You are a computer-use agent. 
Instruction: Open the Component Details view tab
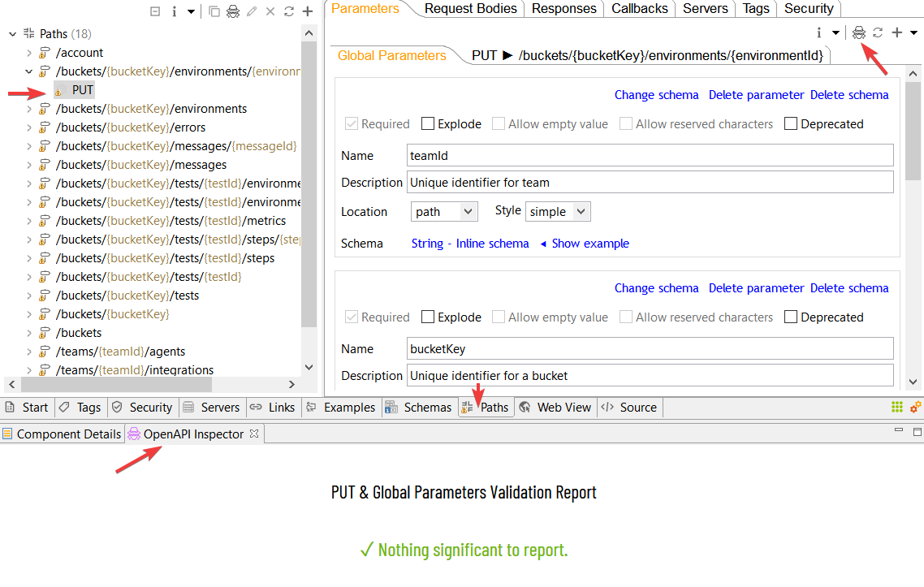click(62, 434)
